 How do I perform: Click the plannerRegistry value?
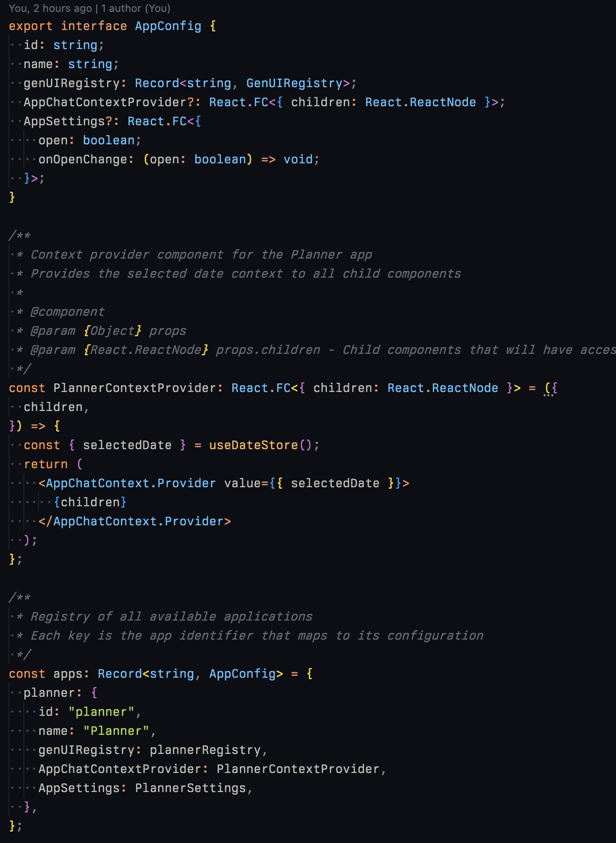click(205, 750)
